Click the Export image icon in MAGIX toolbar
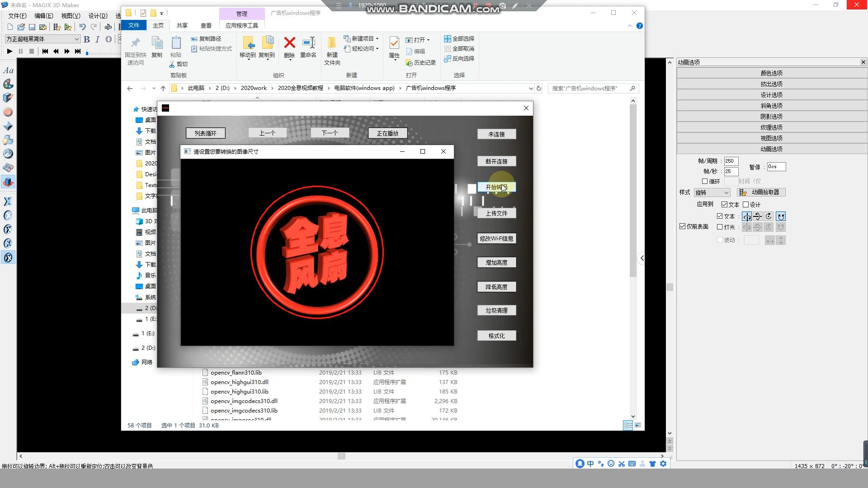 pyautogui.click(x=43, y=27)
